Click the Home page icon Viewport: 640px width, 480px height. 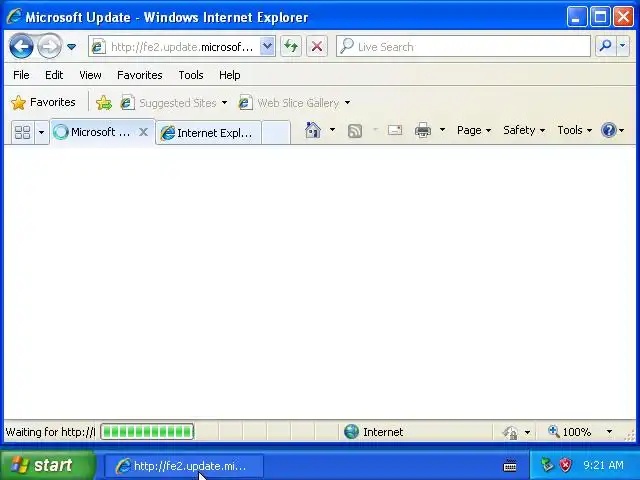(x=313, y=130)
